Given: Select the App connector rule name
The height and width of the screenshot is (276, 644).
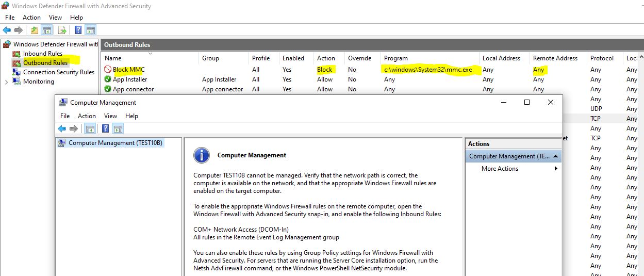Looking at the screenshot, I should pos(134,89).
